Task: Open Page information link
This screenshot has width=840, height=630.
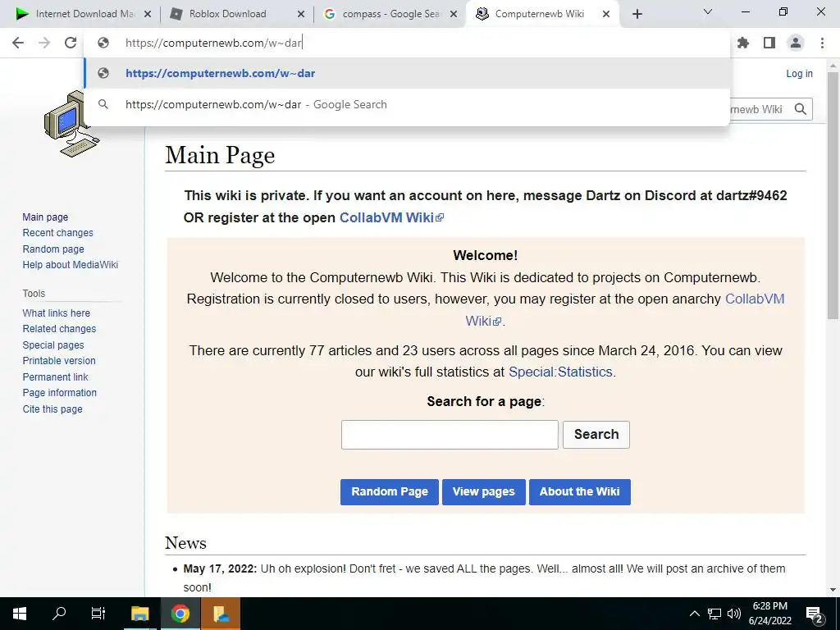Action: pos(59,393)
